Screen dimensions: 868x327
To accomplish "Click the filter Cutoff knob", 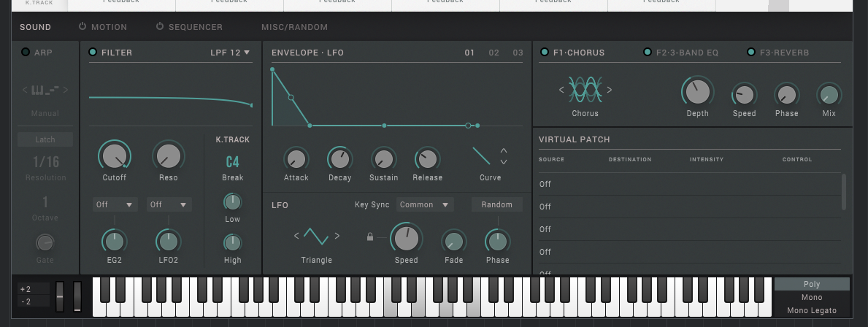I will 114,155.
